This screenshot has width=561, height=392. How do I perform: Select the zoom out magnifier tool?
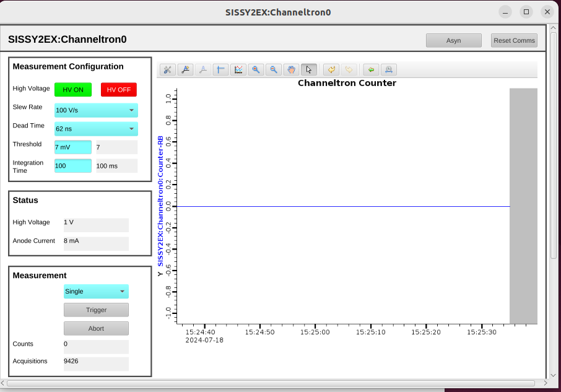click(273, 69)
